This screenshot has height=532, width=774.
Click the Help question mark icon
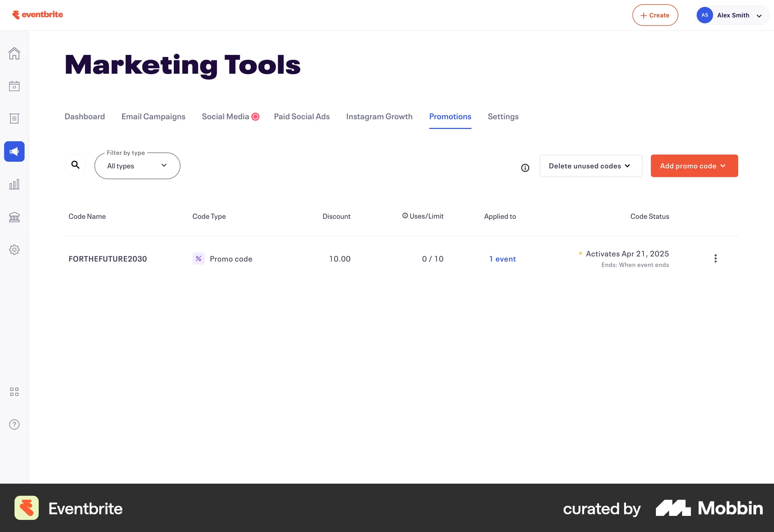click(14, 424)
